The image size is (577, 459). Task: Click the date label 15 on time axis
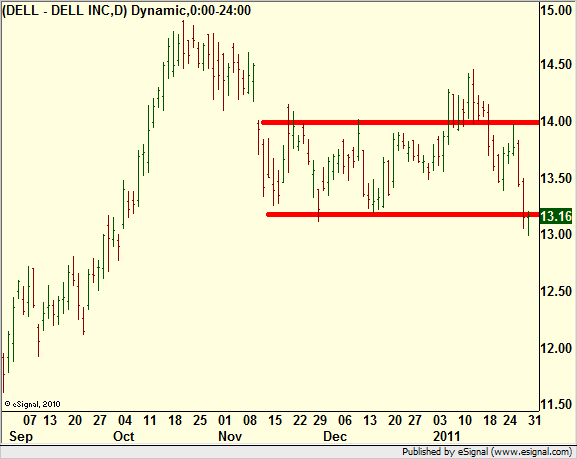275,420
